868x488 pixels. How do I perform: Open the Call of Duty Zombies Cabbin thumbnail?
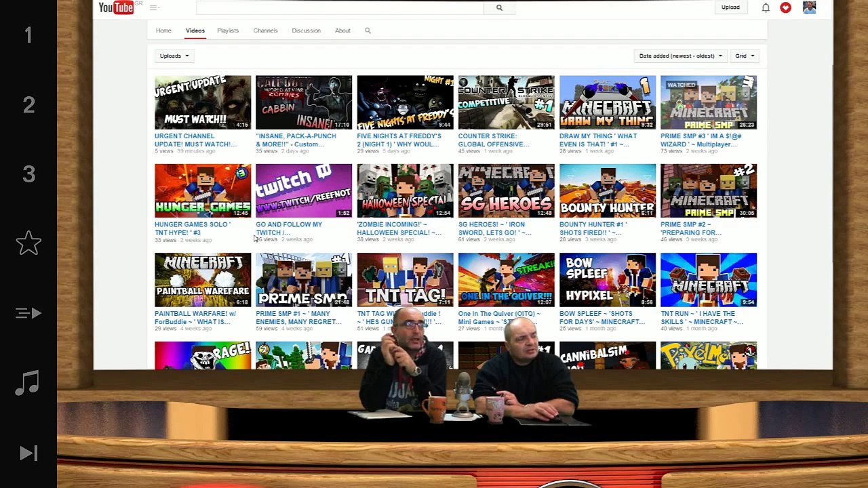tap(304, 102)
